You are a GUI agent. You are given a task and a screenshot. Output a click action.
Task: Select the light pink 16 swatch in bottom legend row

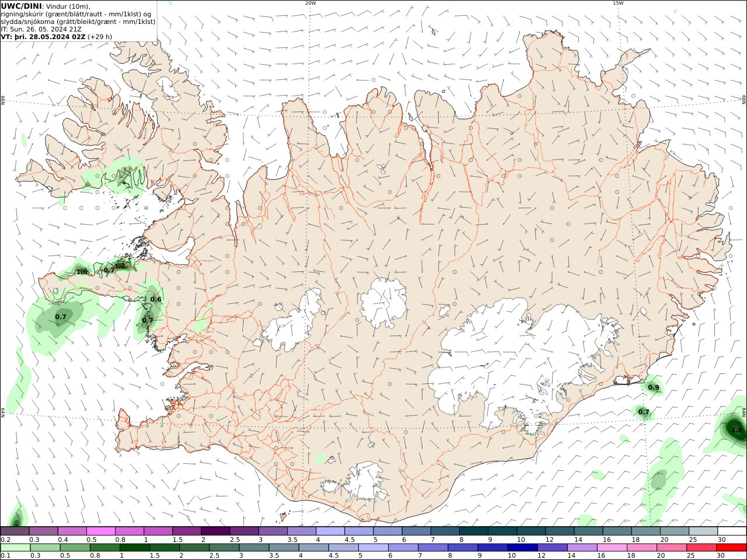coord(612,548)
